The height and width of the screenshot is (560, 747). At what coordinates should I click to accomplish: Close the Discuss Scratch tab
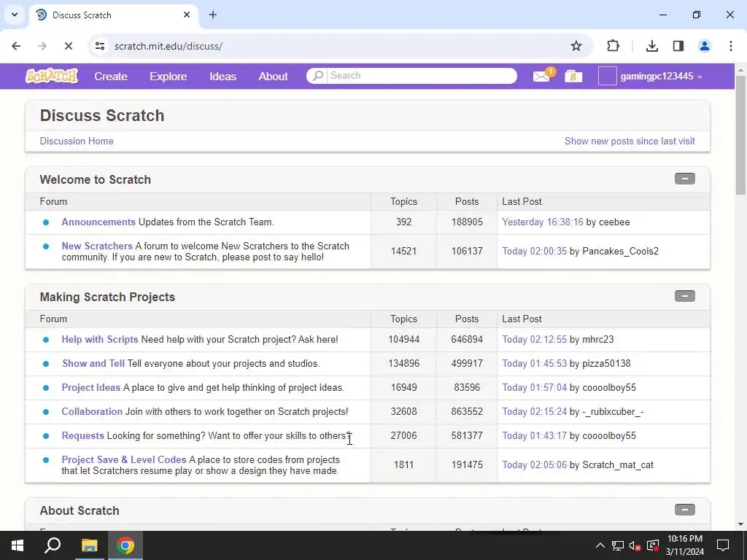[x=187, y=15]
